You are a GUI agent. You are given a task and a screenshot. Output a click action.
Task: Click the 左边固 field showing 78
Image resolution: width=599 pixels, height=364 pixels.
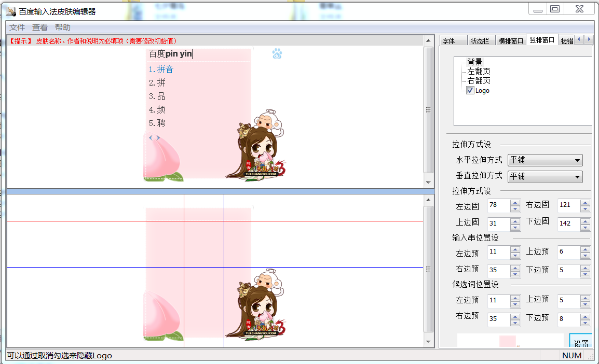click(499, 206)
